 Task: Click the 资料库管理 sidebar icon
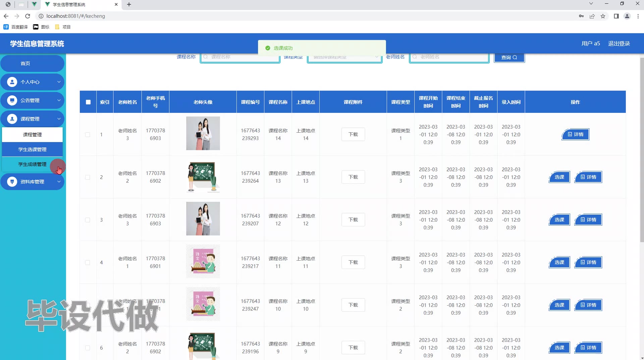click(12, 182)
